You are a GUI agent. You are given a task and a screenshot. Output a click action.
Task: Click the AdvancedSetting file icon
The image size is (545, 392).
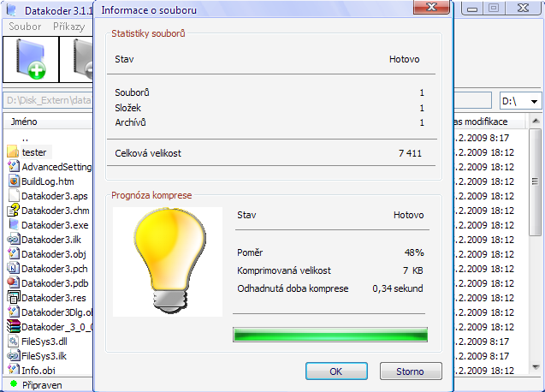13,166
